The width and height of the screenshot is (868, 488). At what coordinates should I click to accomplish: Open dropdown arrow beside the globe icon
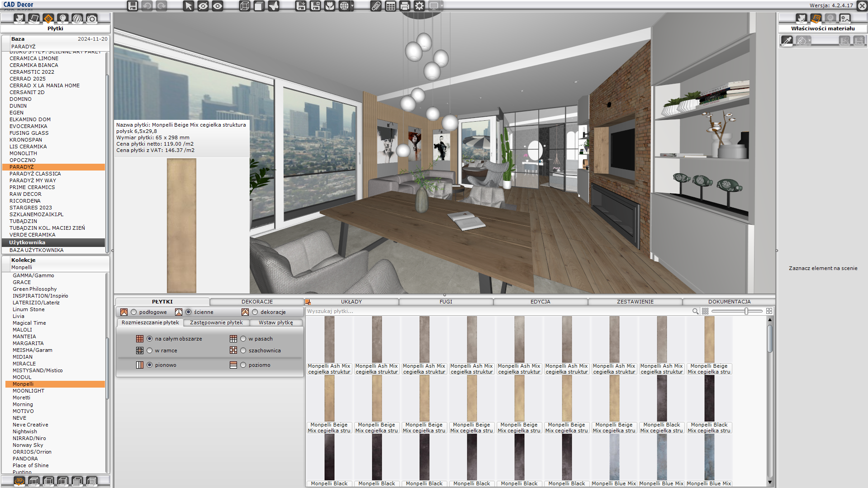click(x=352, y=6)
